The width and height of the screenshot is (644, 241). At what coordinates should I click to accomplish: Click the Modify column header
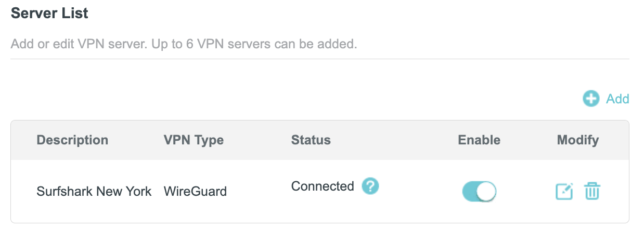(x=578, y=140)
